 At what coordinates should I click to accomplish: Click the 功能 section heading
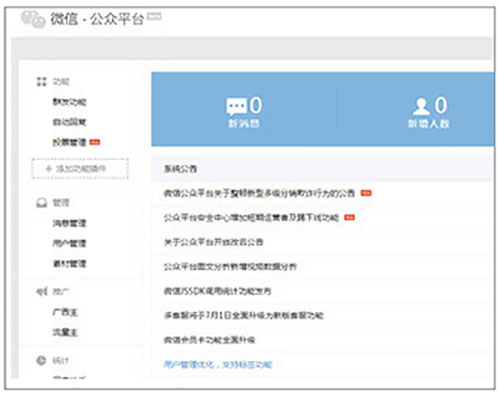tap(61, 82)
